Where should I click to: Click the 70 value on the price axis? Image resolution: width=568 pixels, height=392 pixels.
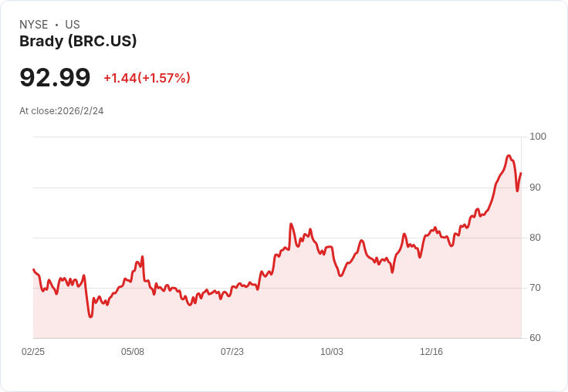536,288
